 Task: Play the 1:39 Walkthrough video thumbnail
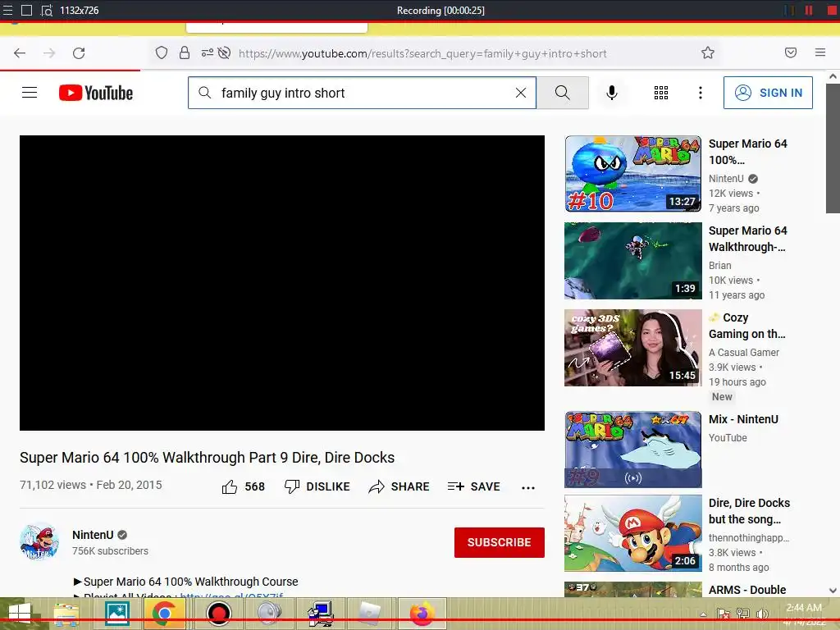[632, 261]
